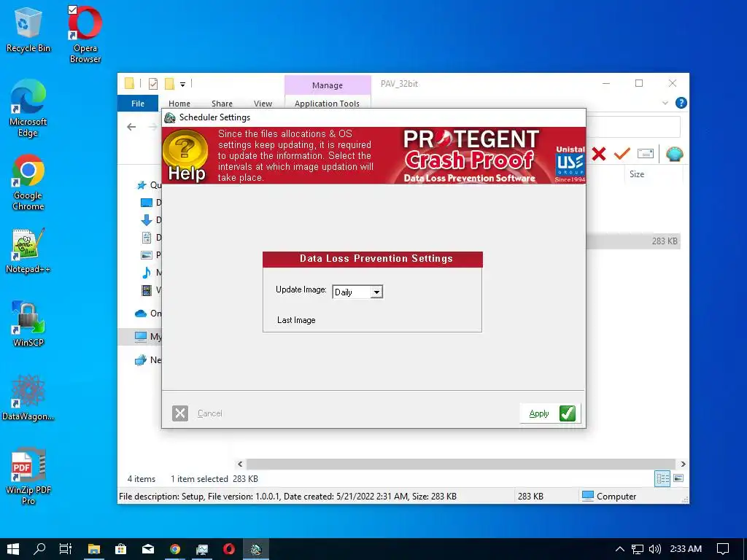747x560 pixels.
Task: Open the View ribbon tab
Action: tap(263, 104)
